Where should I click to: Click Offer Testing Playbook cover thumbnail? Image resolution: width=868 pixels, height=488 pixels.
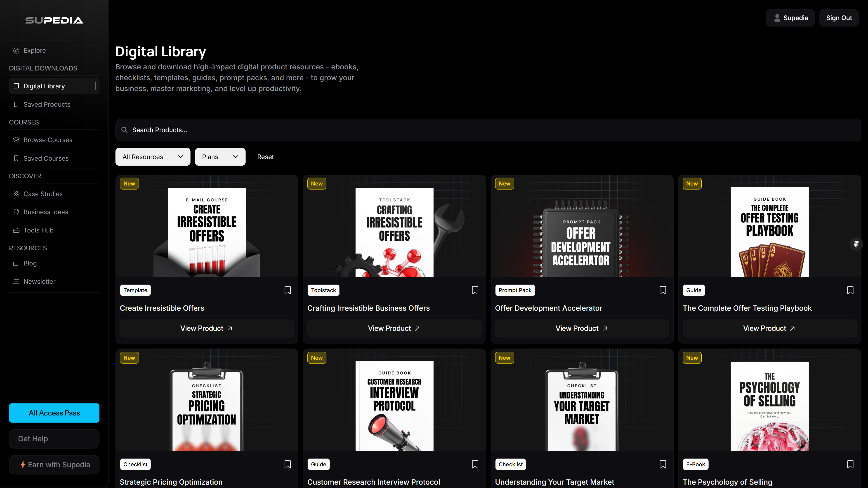click(770, 226)
